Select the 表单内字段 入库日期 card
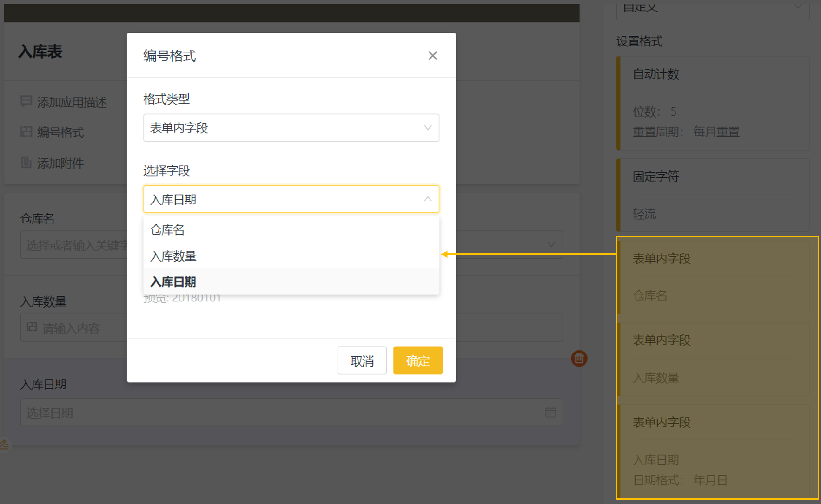The height and width of the screenshot is (504, 821). click(x=713, y=451)
